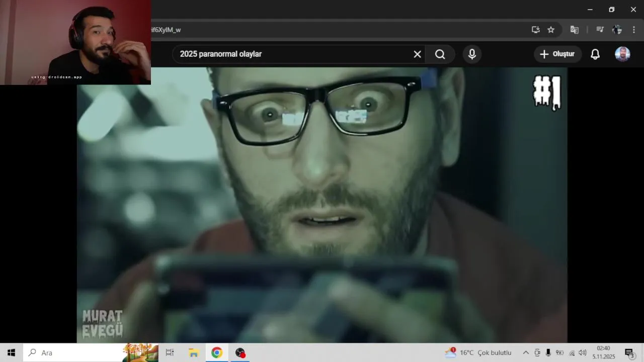Restore down the Chrome window
644x362 pixels.
pos(612,10)
